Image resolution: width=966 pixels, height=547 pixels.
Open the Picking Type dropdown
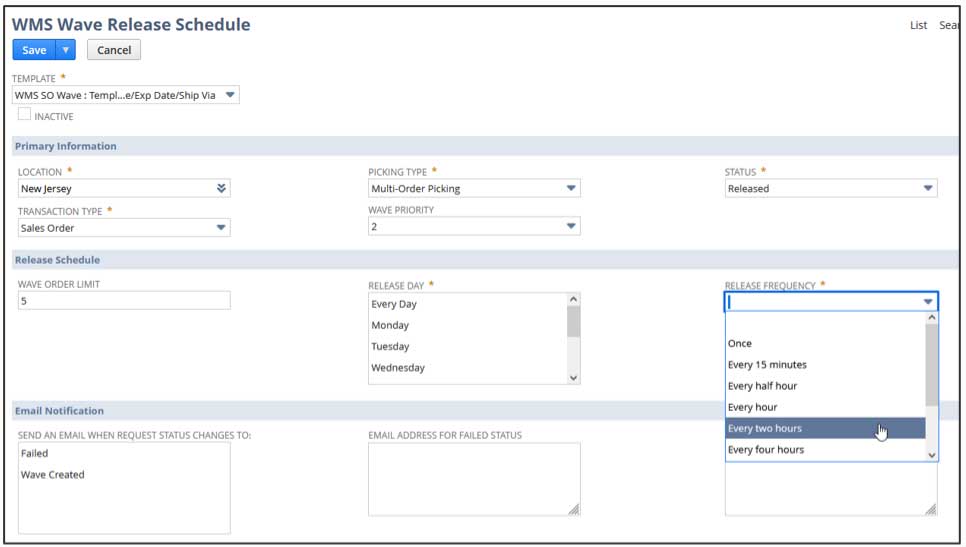coord(571,188)
